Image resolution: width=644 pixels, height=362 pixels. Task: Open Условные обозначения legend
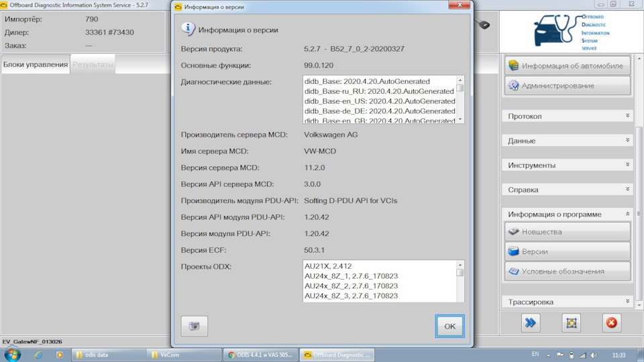tap(568, 271)
